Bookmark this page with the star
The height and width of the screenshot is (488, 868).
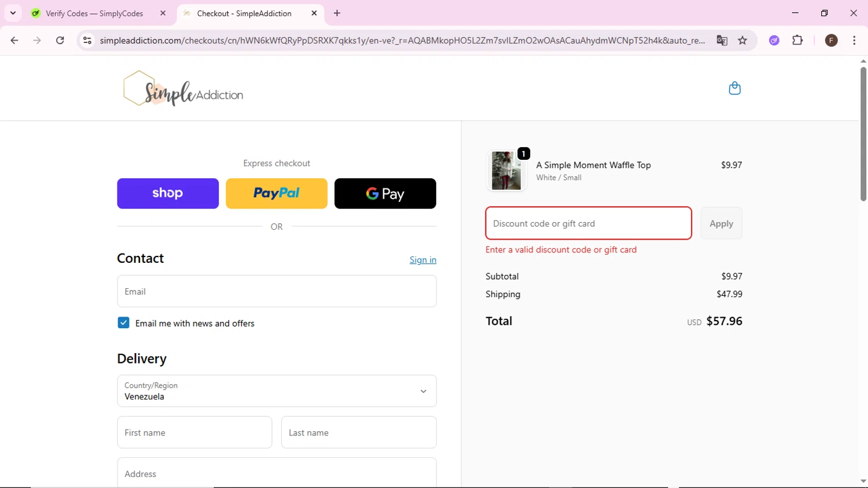(742, 40)
